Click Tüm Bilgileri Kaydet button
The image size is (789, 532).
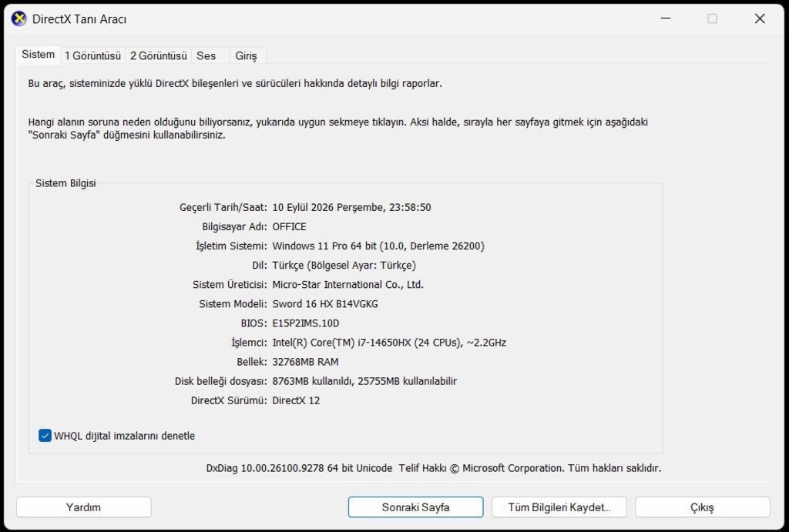pyautogui.click(x=559, y=507)
